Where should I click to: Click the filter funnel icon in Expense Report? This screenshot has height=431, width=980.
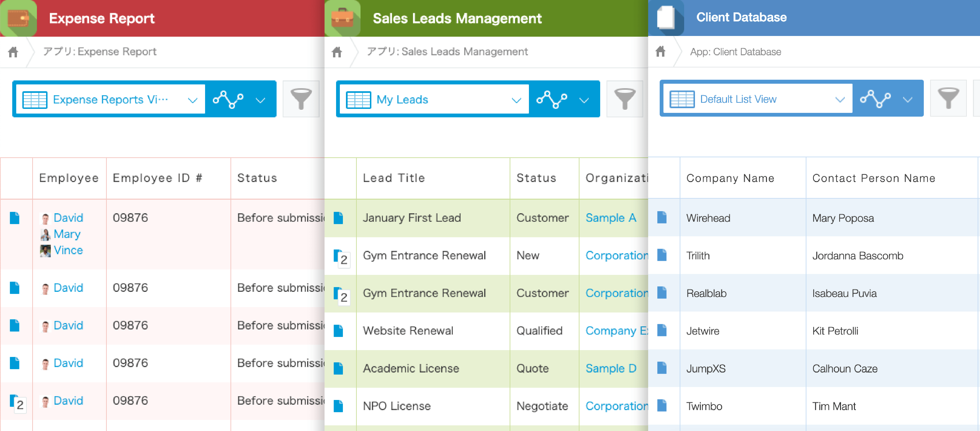tap(301, 99)
